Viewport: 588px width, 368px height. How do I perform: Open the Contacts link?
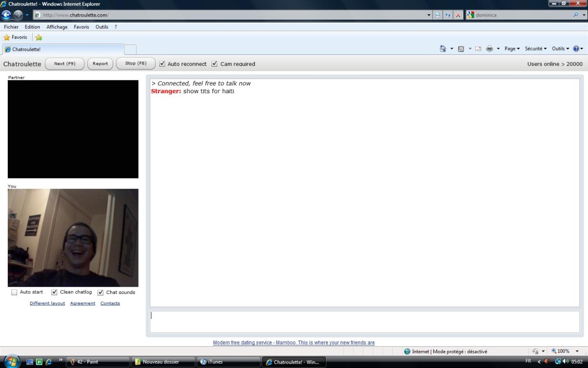pos(110,303)
